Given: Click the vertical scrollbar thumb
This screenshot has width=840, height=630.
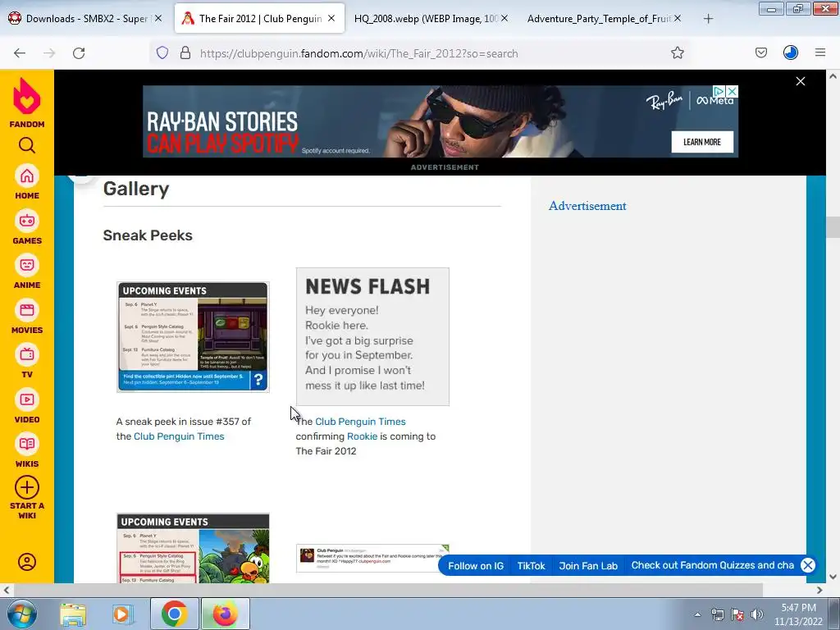Looking at the screenshot, I should [833, 227].
